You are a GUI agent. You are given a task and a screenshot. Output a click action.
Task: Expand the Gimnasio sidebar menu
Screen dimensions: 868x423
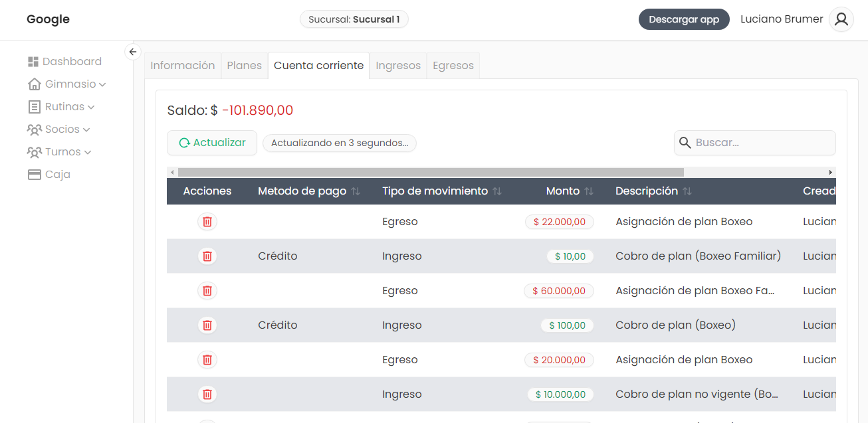point(66,84)
